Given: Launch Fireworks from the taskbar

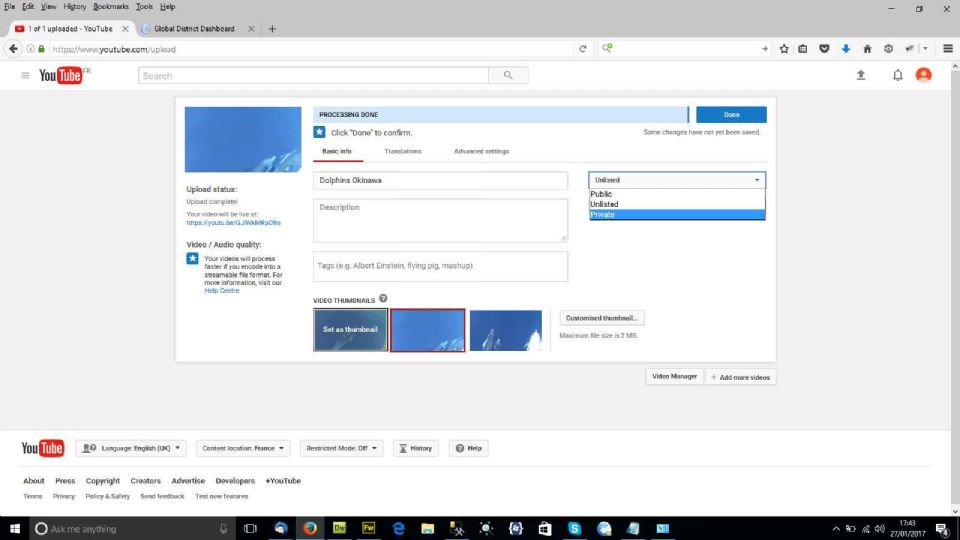Looking at the screenshot, I should pyautogui.click(x=369, y=528).
